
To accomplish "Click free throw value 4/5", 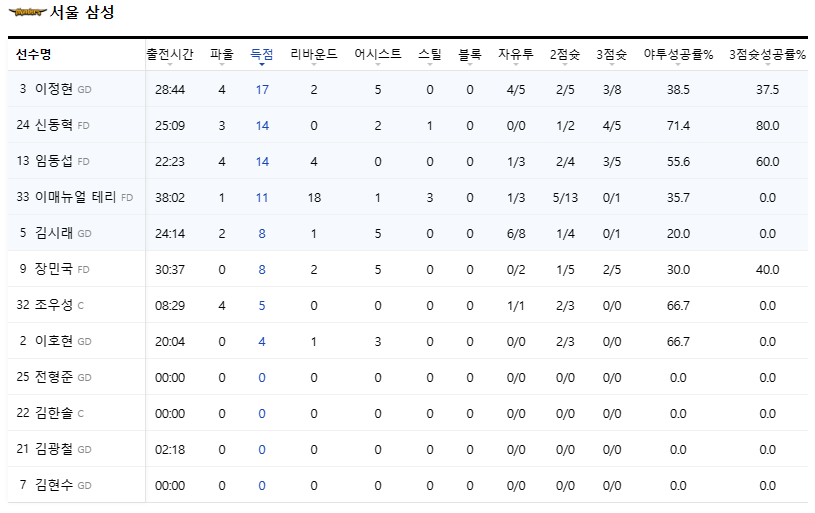I will click(x=516, y=89).
